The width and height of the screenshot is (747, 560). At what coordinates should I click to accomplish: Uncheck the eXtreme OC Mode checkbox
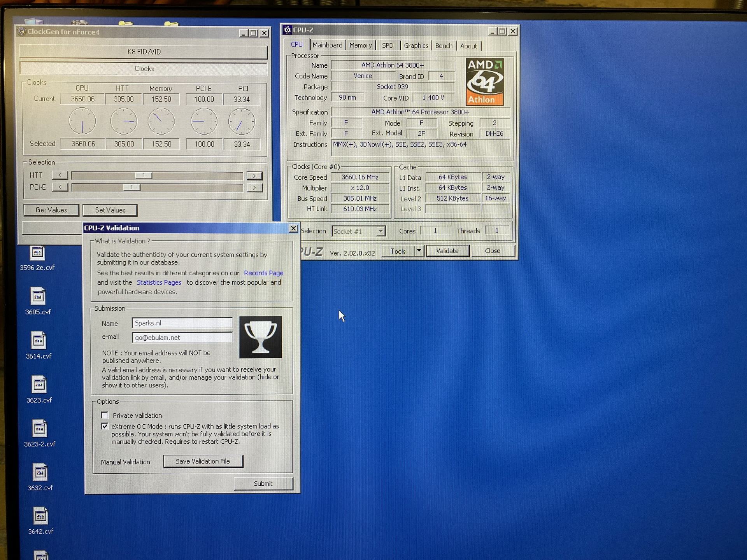point(105,426)
